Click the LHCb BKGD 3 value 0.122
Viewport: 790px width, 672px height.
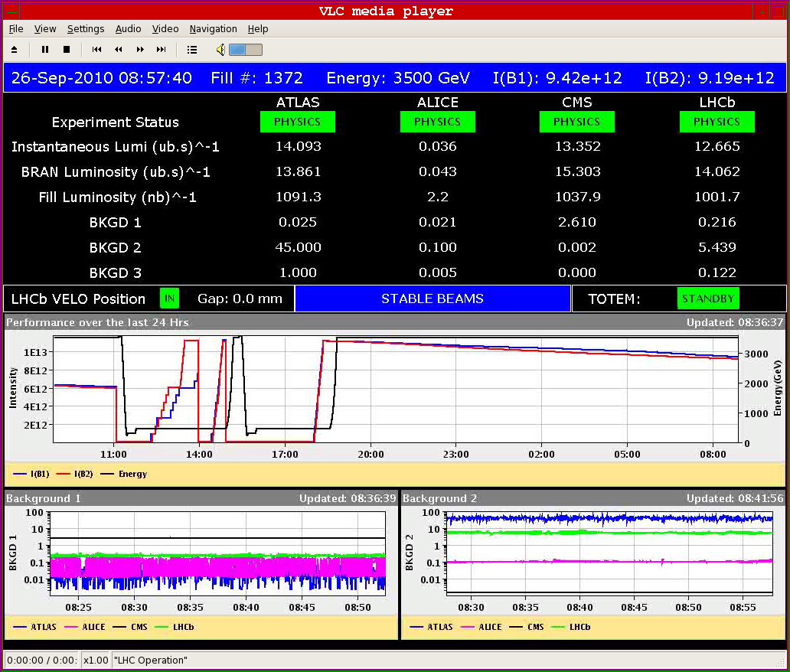tap(717, 272)
